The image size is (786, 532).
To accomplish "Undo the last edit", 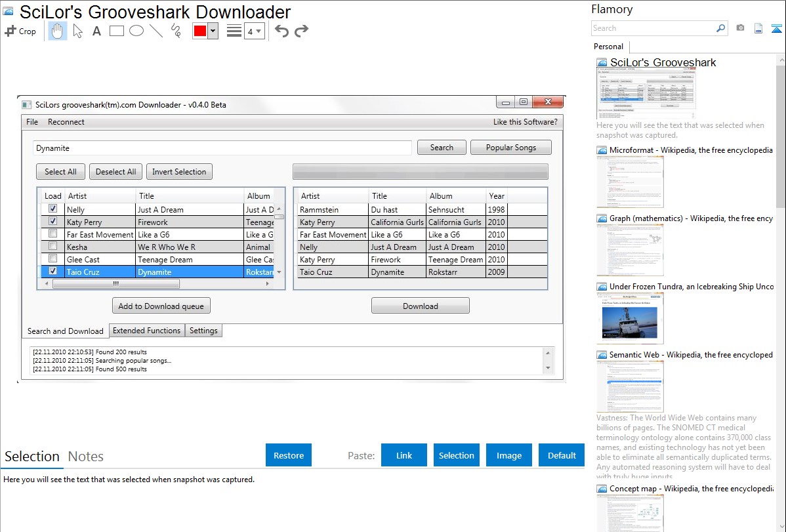I will (x=281, y=31).
